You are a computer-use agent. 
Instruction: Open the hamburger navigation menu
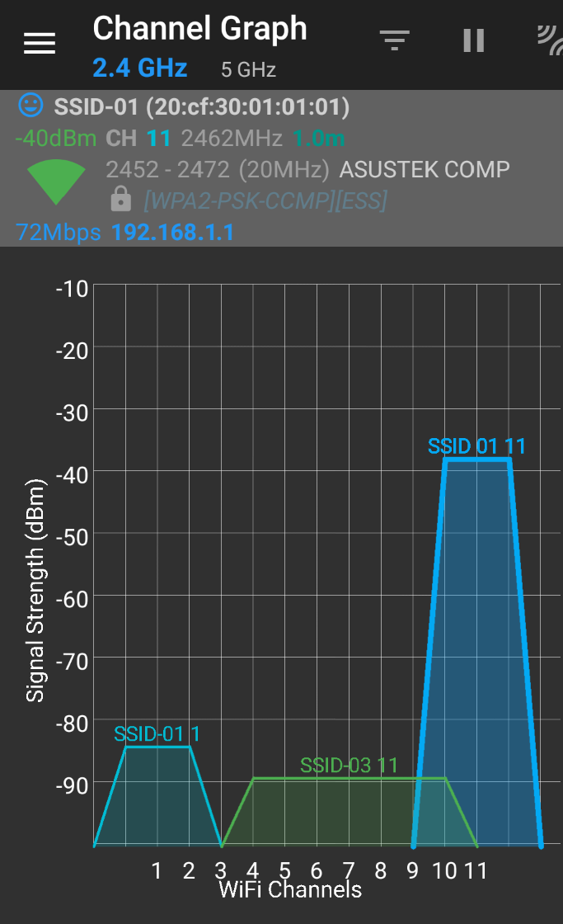[40, 43]
